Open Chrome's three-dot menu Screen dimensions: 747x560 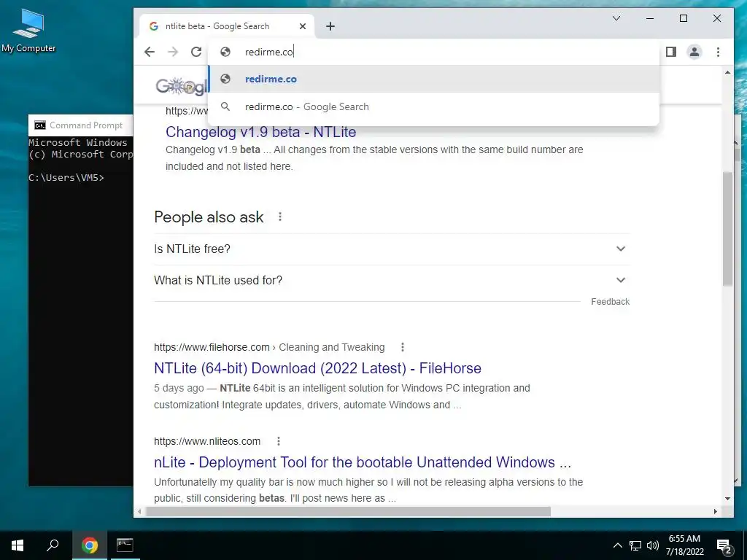(x=718, y=52)
